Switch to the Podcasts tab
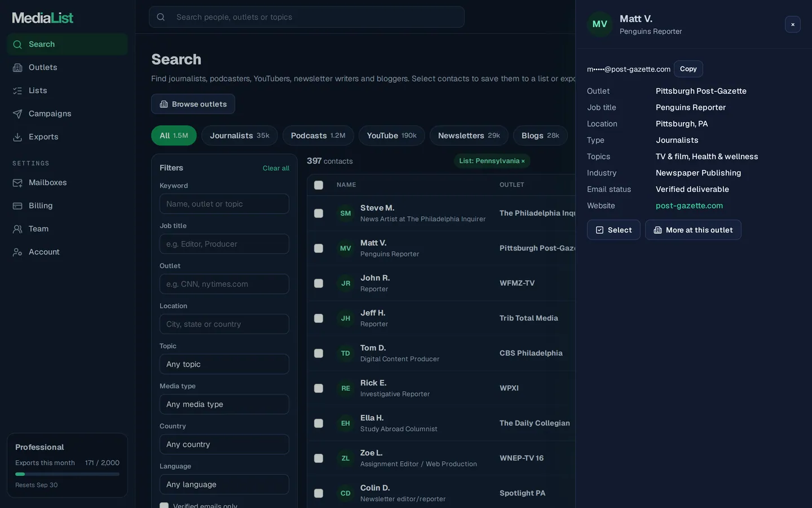 318,135
